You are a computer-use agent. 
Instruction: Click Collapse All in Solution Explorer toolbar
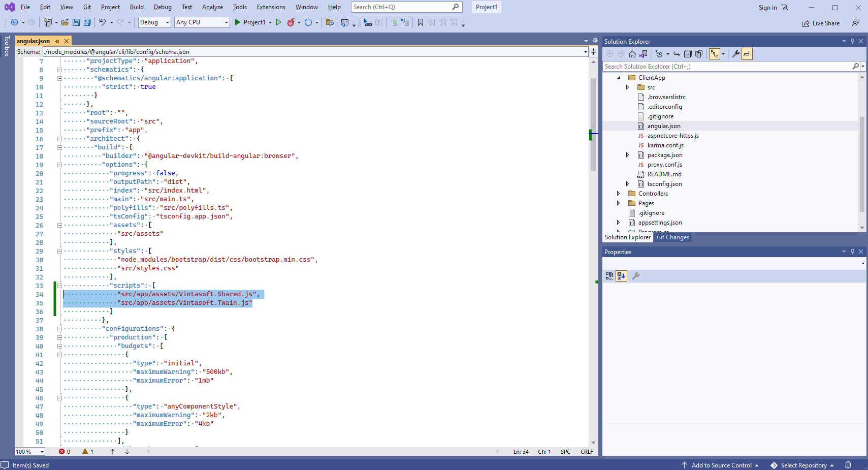688,54
